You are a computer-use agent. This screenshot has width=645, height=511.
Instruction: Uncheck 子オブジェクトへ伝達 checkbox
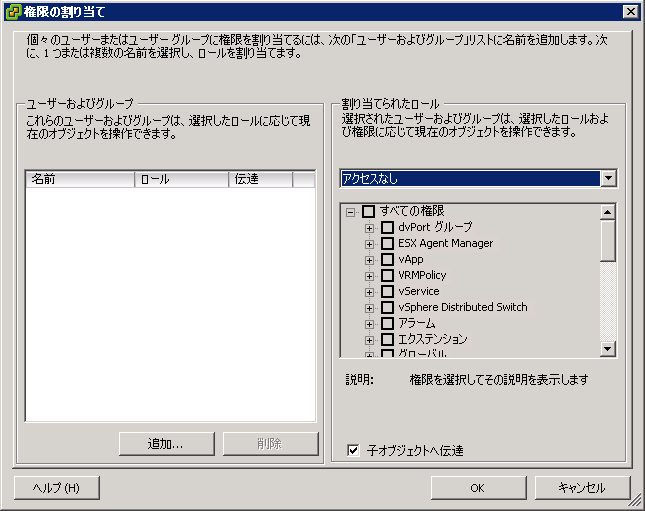point(353,451)
